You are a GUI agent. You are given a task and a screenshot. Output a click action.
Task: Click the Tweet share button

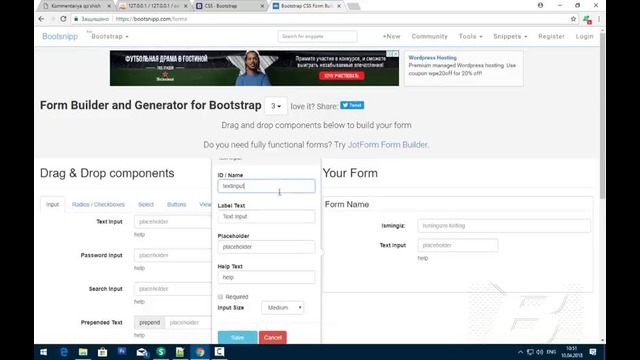coord(352,105)
